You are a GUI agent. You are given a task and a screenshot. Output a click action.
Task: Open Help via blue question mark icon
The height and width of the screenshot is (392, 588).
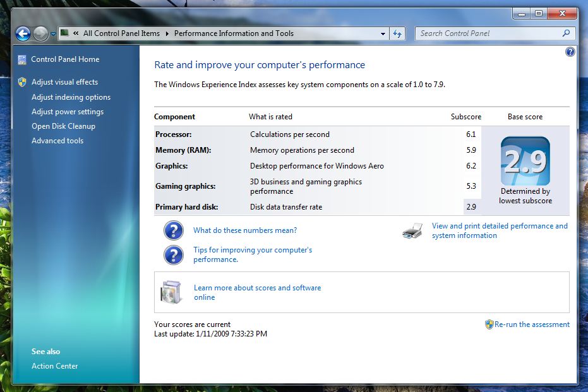click(x=570, y=52)
